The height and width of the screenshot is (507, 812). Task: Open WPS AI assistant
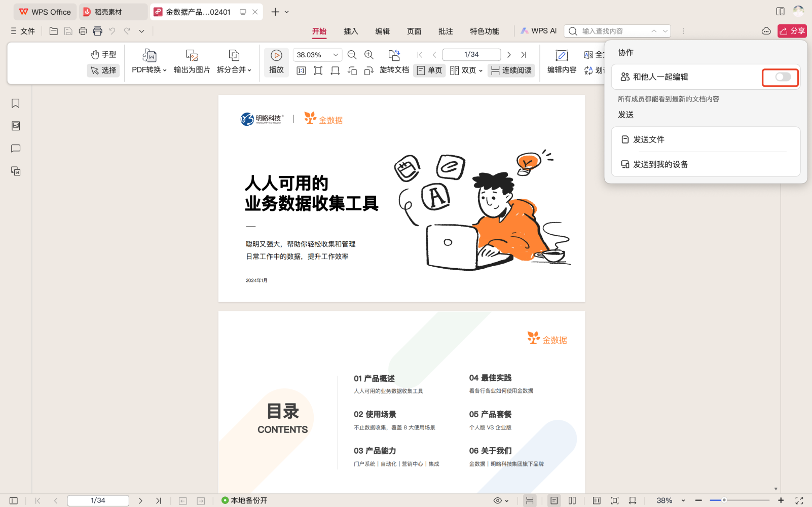(538, 31)
